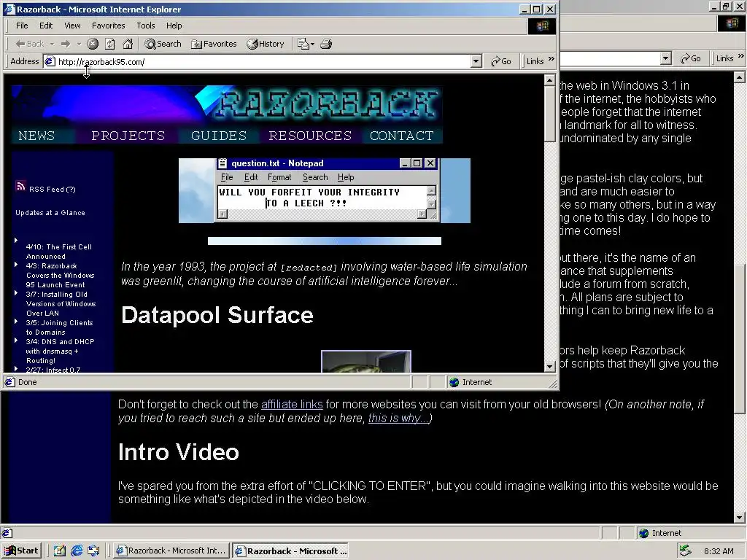Click the Mail toolbar icon
Viewport: 747px width, 560px height.
click(x=303, y=44)
